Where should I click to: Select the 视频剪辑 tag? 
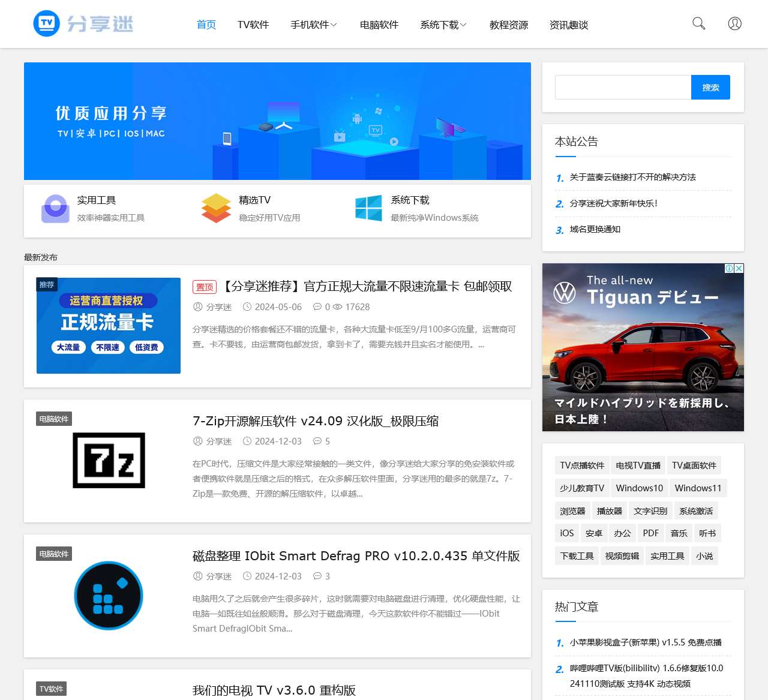pyautogui.click(x=622, y=556)
